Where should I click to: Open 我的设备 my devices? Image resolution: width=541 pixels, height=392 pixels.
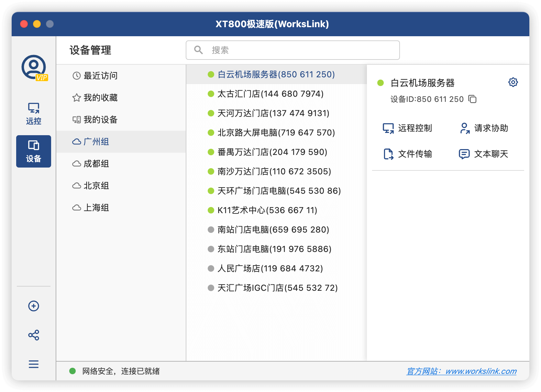pyautogui.click(x=121, y=120)
